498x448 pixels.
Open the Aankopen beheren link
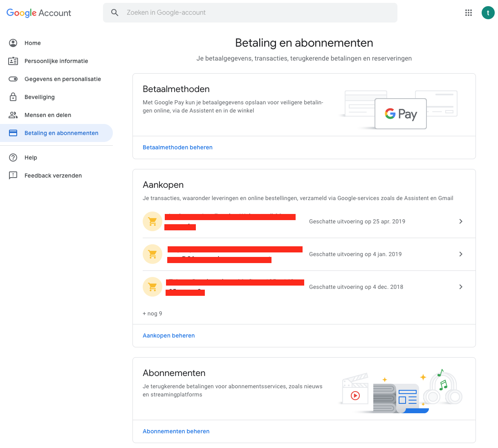pos(168,335)
